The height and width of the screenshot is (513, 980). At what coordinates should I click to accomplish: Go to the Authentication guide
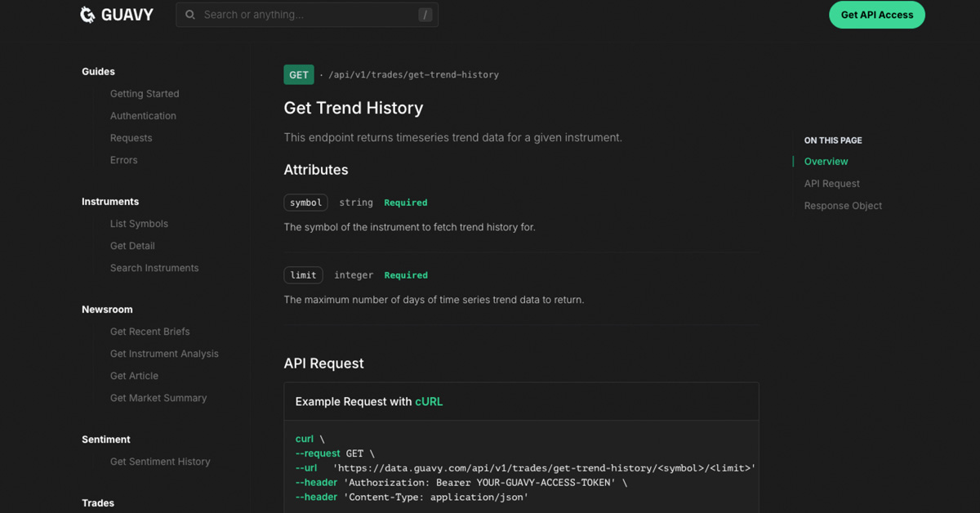(143, 116)
